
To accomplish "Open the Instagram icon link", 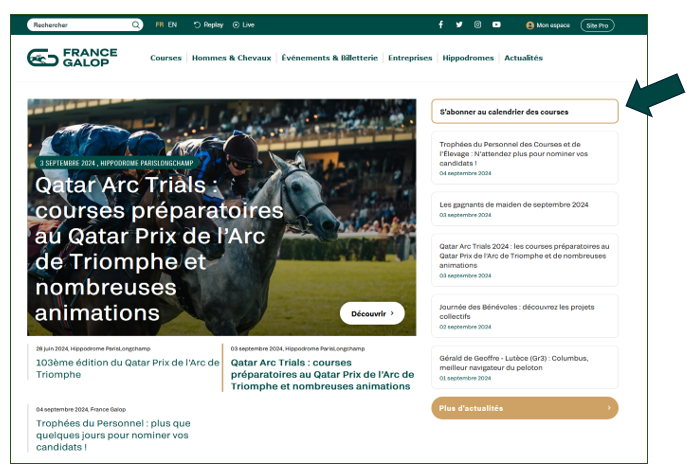I will (x=478, y=25).
